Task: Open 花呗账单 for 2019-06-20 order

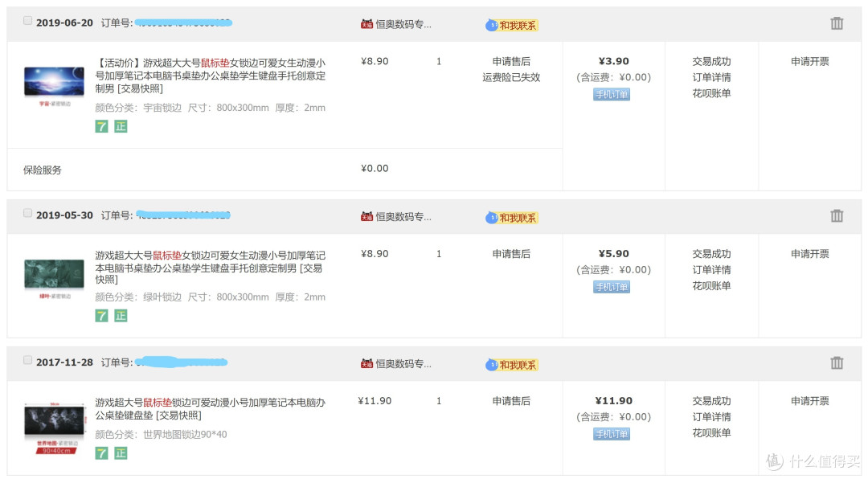Action: [x=712, y=93]
